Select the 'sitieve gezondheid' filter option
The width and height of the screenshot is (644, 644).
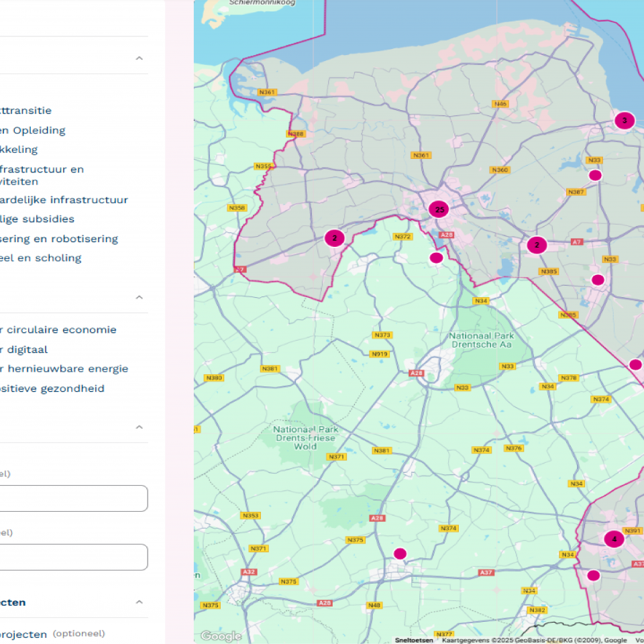coord(52,388)
